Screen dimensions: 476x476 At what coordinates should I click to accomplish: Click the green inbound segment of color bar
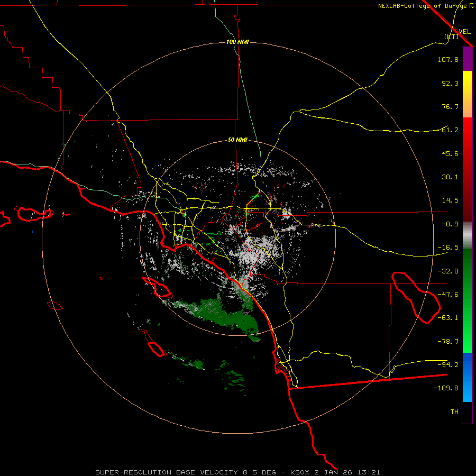467,300
